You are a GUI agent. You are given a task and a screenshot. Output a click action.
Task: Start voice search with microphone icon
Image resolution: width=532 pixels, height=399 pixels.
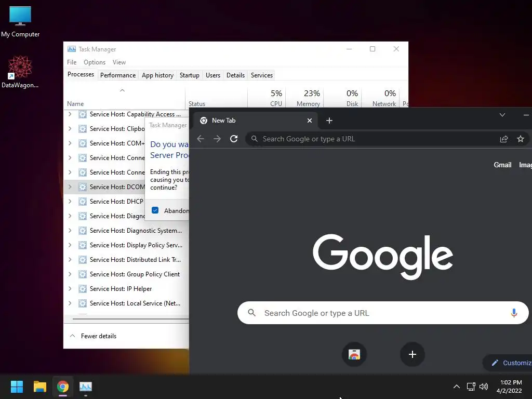coord(514,313)
